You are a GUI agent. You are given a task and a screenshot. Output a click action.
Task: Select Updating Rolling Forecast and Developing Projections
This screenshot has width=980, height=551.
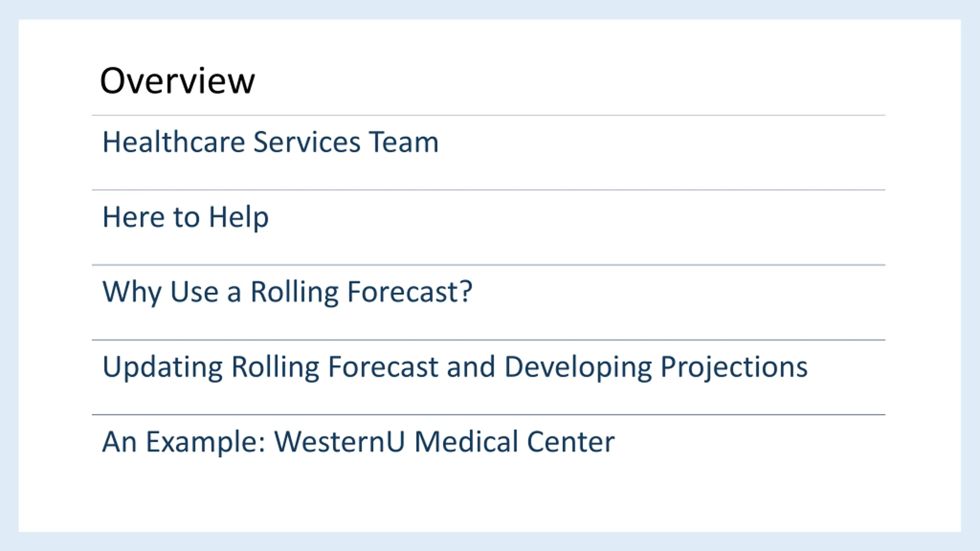(455, 367)
